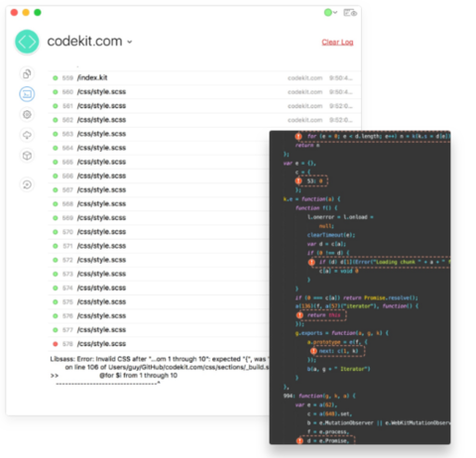Image resolution: width=476 pixels, height=458 pixels.
Task: Click the CodeKit project logo icon
Action: tap(27, 42)
